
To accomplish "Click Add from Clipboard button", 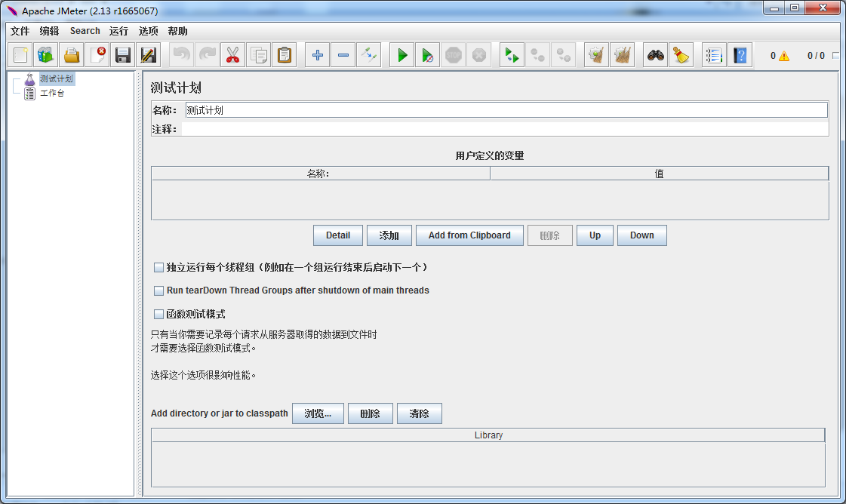I will [x=469, y=235].
